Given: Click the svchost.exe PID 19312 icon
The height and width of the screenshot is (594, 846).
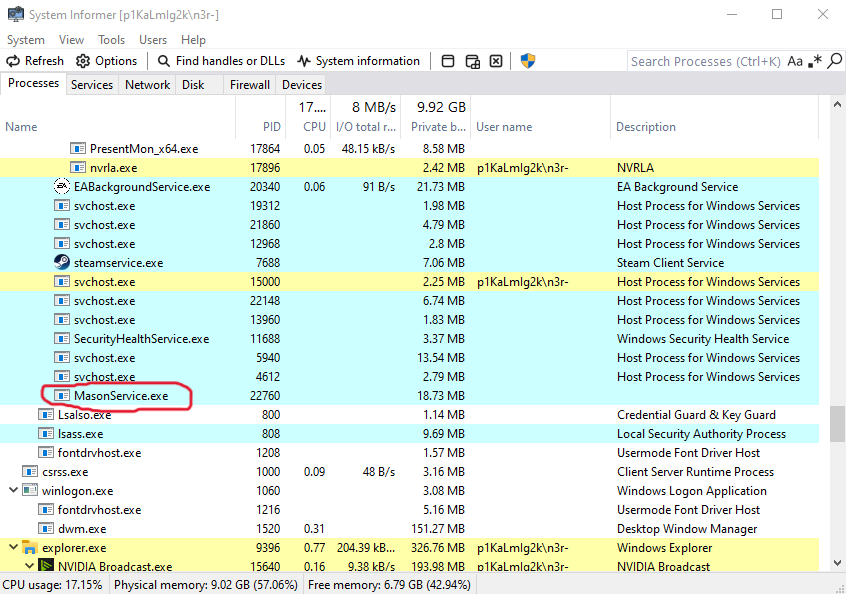Looking at the screenshot, I should 62,206.
